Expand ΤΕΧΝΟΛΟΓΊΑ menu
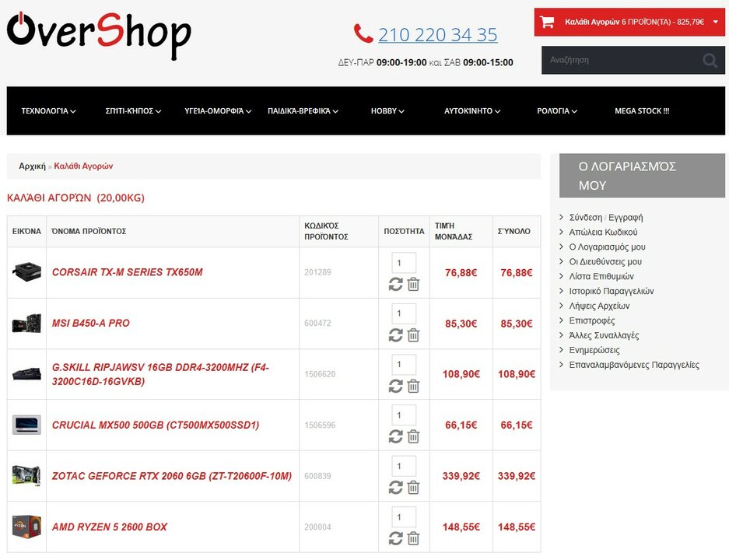 48,111
